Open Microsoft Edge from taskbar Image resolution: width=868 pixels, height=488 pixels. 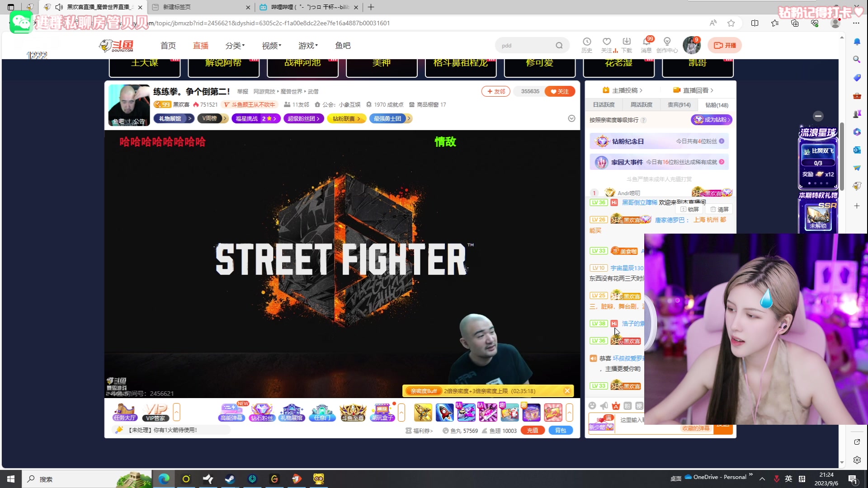click(164, 479)
